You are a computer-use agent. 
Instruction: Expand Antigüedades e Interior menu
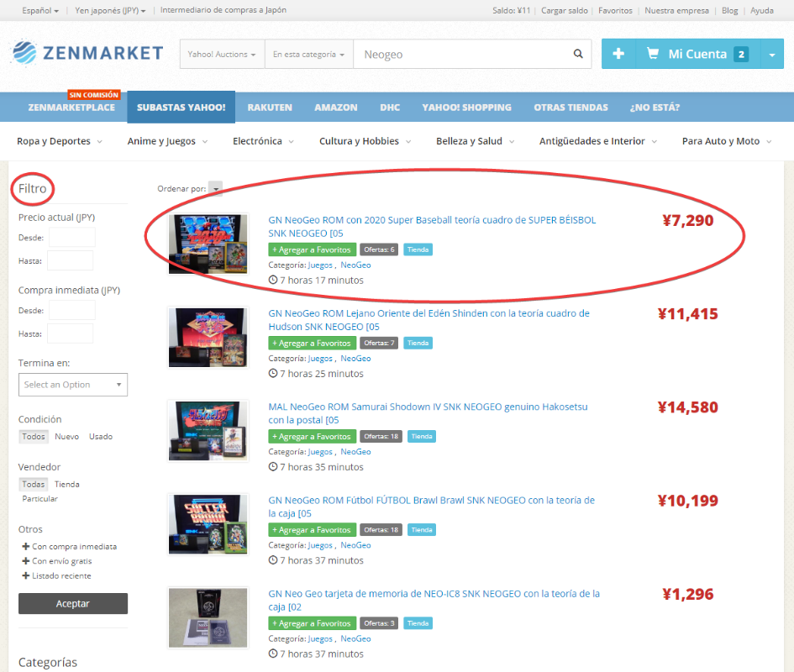click(597, 141)
